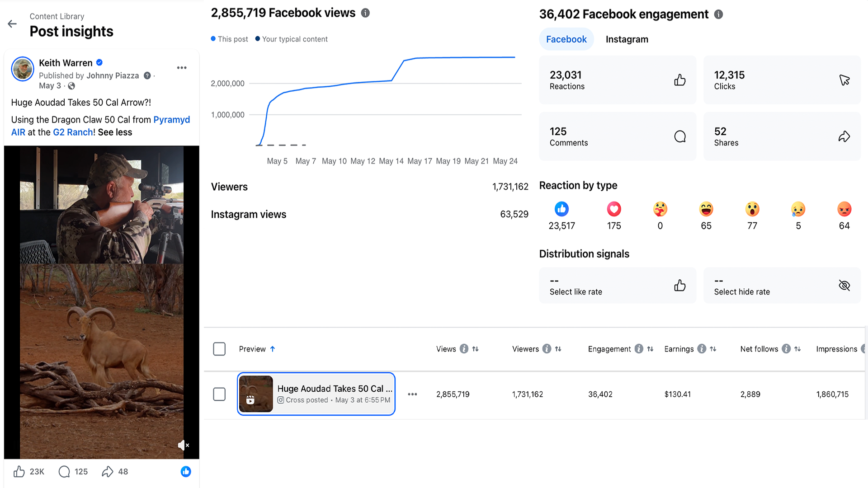This screenshot has width=868, height=488.
Task: Click the Instagram views value 63,529
Action: (514, 214)
